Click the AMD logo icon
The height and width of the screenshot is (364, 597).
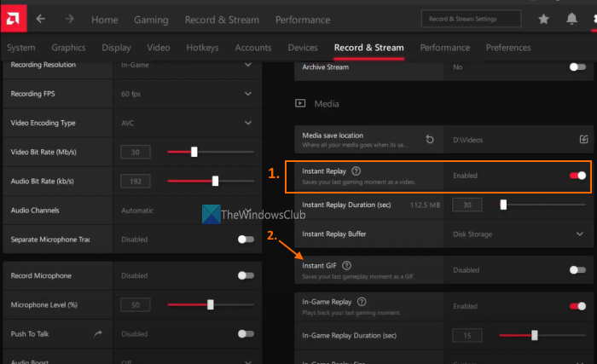tap(14, 18)
